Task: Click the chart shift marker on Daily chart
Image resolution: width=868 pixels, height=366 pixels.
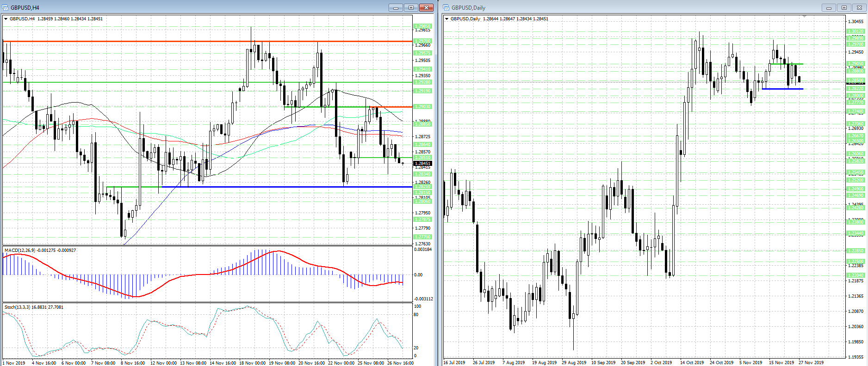Action: [805, 17]
